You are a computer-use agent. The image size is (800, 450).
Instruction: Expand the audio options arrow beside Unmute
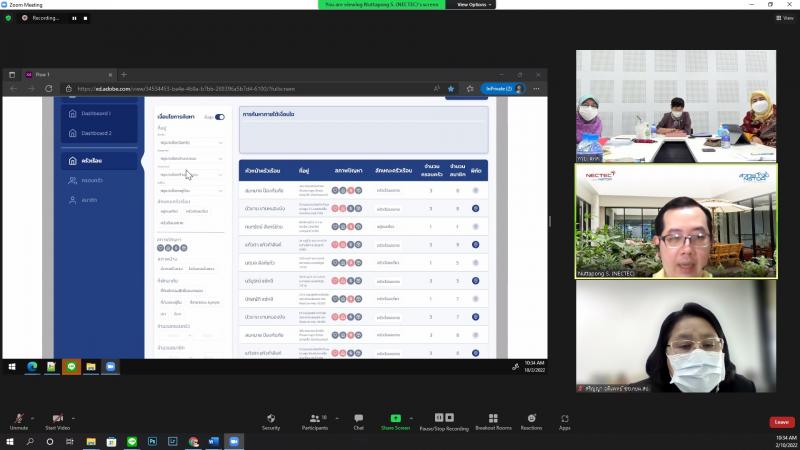pos(32,418)
